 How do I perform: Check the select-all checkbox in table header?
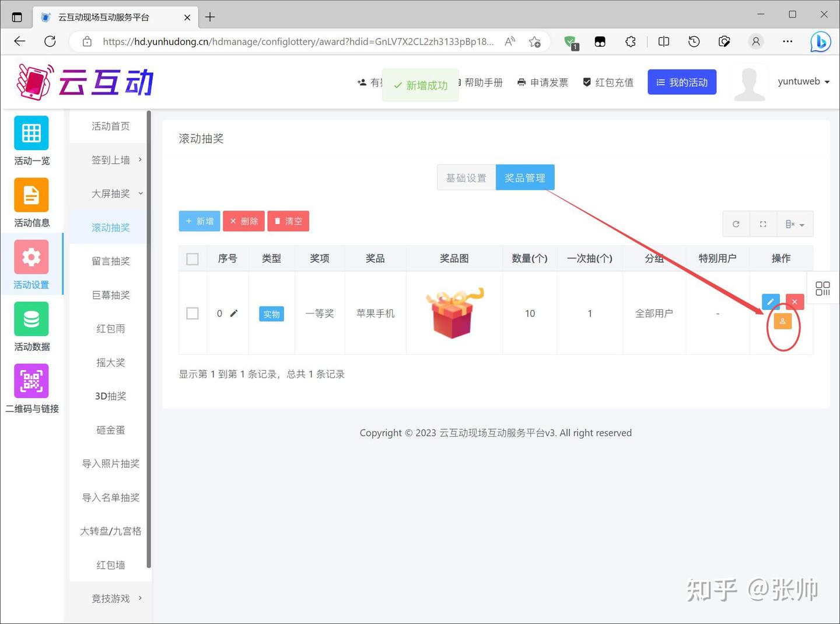[x=192, y=259]
